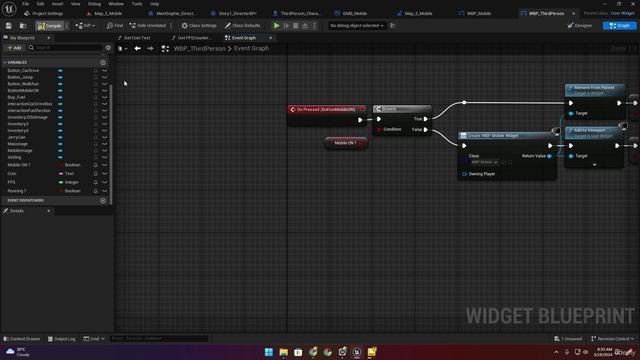The width and height of the screenshot is (640, 360).
Task: Toggle editable eye for Mobile ON ? variable
Action: pos(96,165)
